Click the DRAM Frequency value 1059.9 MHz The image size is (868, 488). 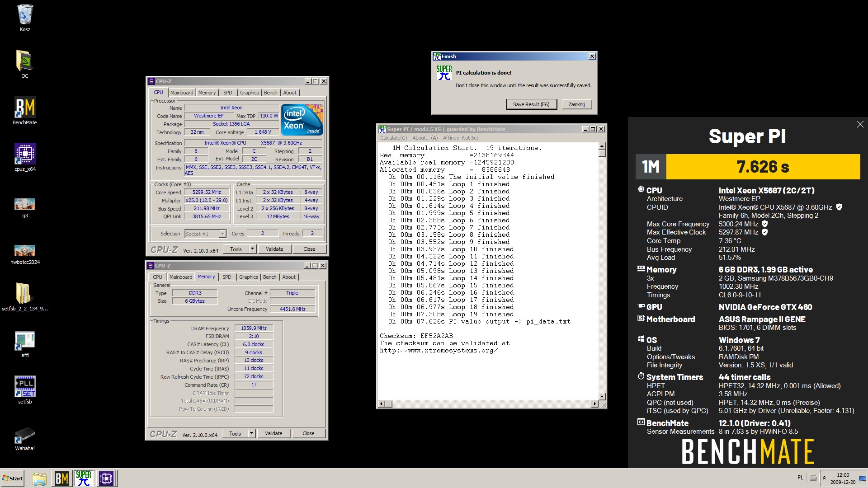(254, 328)
